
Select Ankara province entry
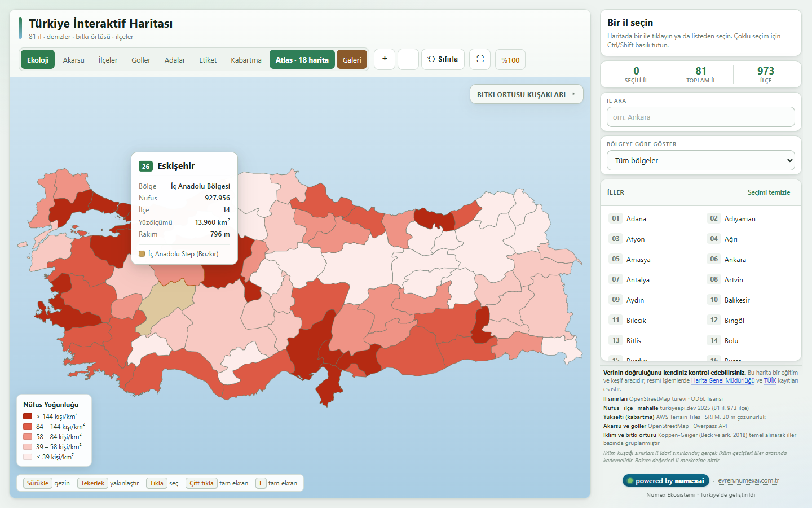point(750,259)
